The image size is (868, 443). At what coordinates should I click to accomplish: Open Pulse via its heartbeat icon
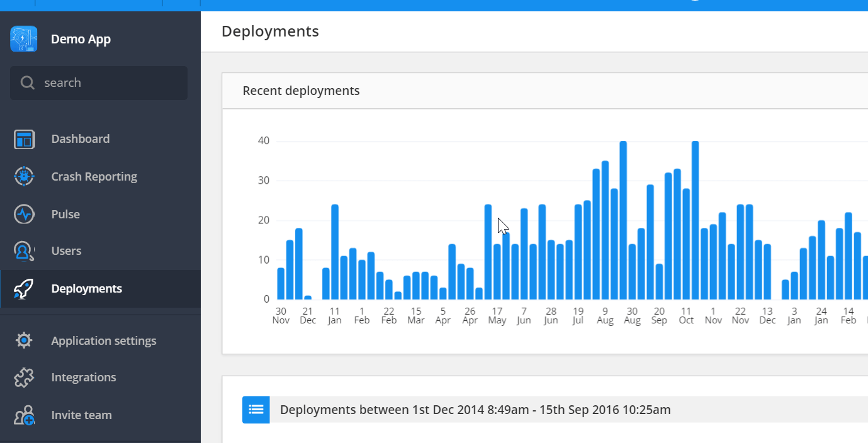click(23, 214)
